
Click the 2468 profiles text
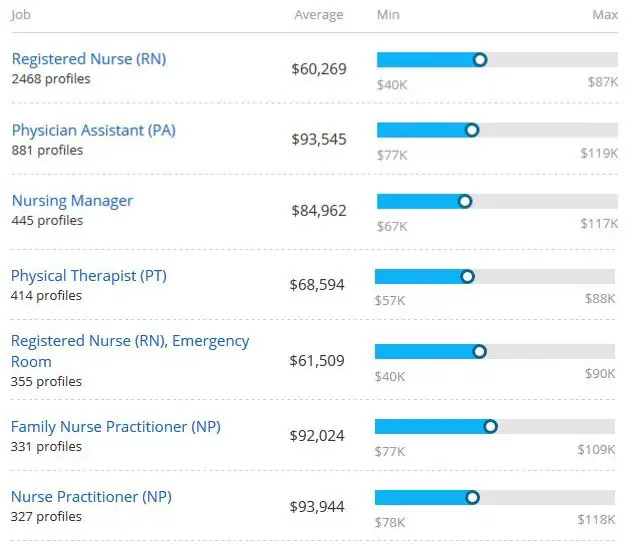point(51,79)
